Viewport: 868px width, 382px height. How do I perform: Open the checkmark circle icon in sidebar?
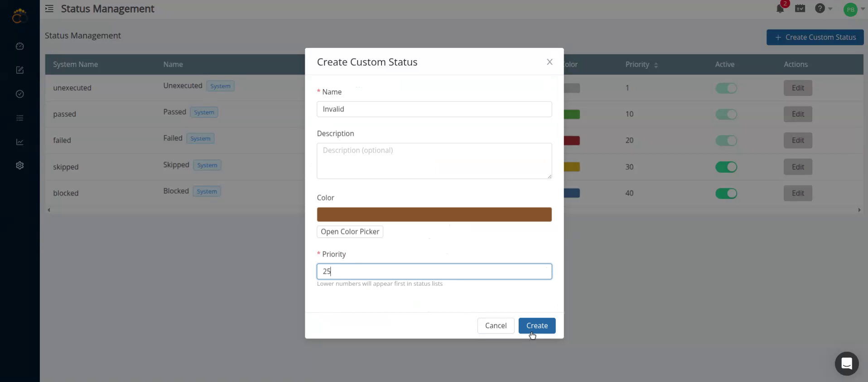pyautogui.click(x=19, y=94)
